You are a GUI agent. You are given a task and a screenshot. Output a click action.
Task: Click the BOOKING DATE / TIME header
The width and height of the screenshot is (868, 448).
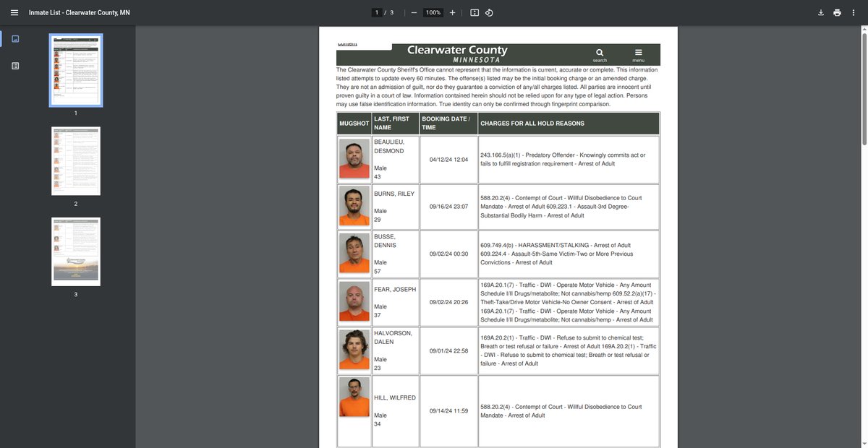click(448, 124)
